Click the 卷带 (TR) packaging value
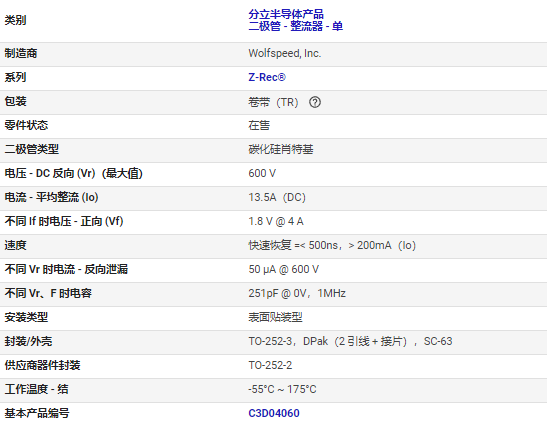Screen dimensions: 547x426 [x=274, y=102]
